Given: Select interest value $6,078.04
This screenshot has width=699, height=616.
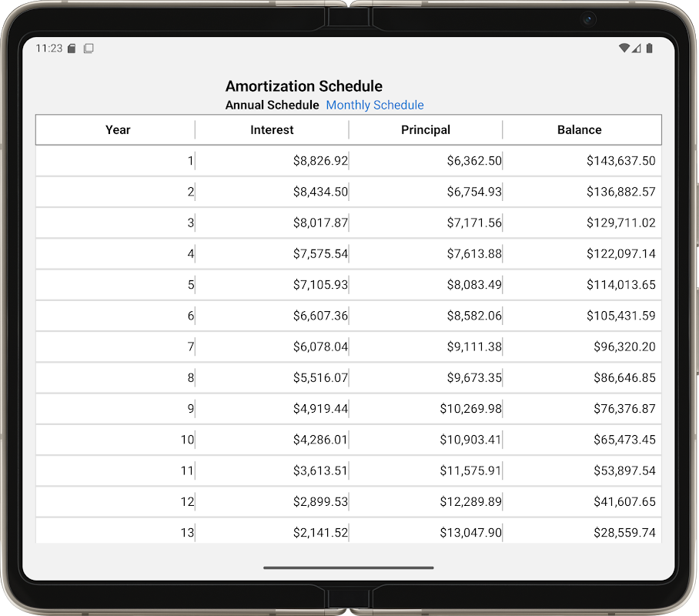Looking at the screenshot, I should coord(320,346).
